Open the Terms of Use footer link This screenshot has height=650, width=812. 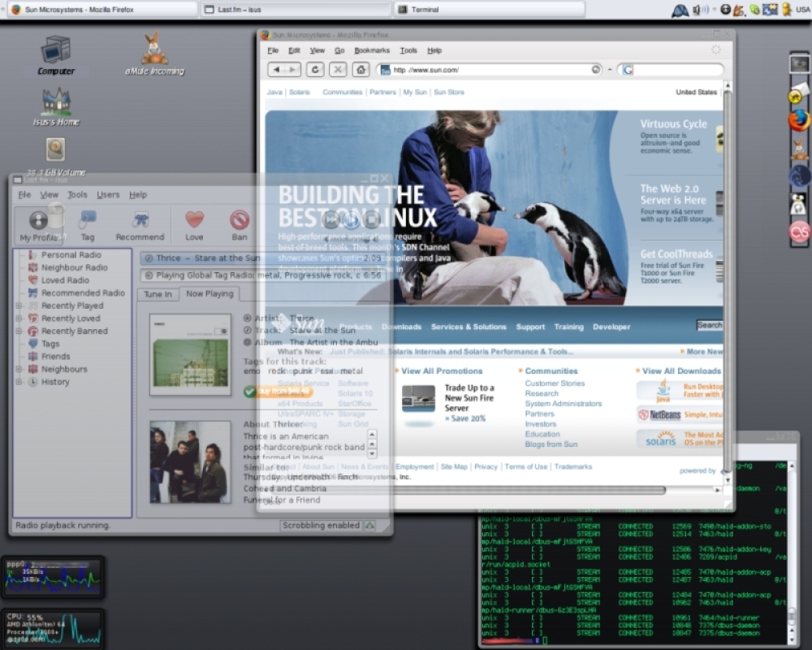[x=525, y=466]
